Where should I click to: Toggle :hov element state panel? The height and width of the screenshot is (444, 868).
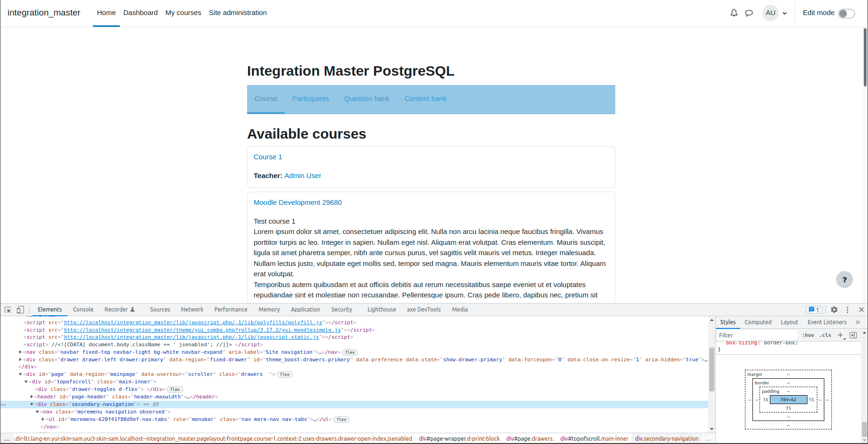[x=808, y=335]
